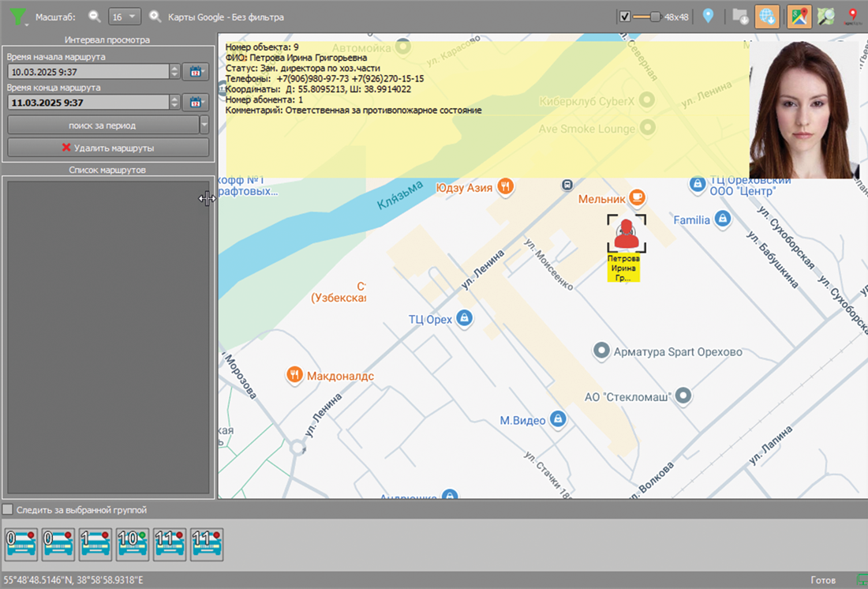Zoom in the map with plus magnifier

[155, 17]
